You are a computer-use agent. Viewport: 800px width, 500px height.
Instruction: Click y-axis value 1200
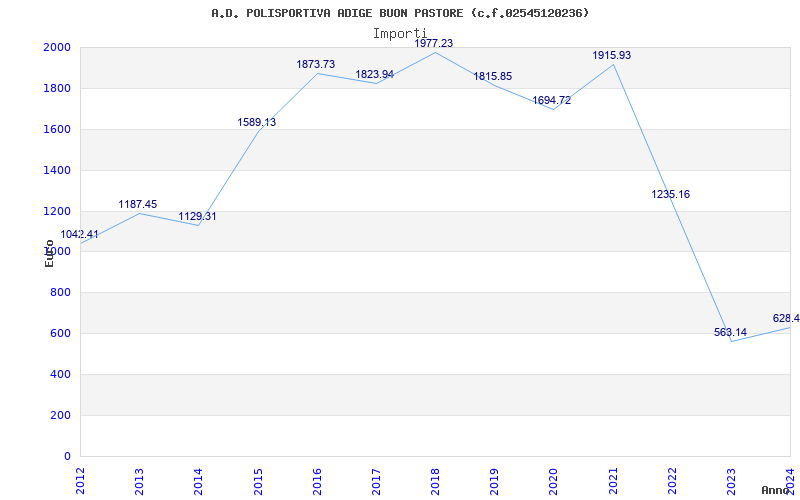pos(57,211)
